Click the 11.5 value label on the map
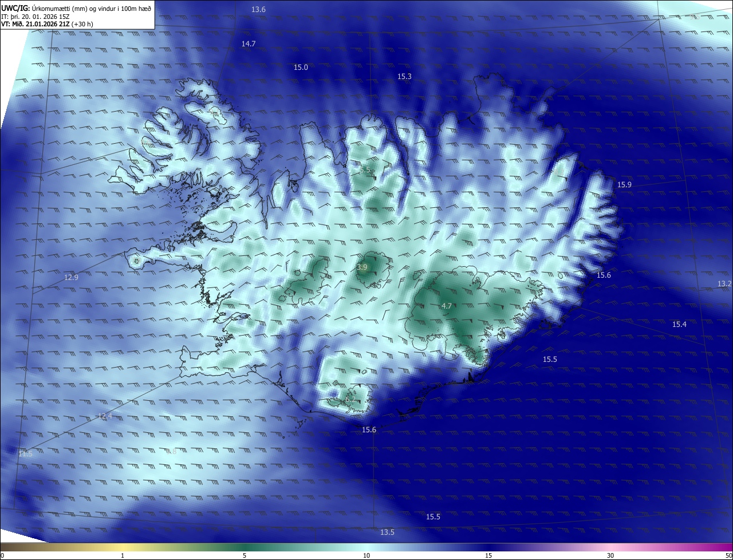The height and width of the screenshot is (560, 733). point(26,454)
